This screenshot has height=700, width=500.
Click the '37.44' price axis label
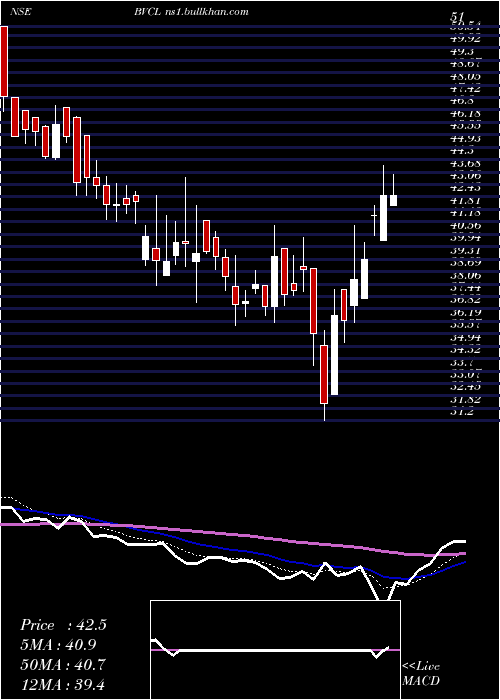466,289
